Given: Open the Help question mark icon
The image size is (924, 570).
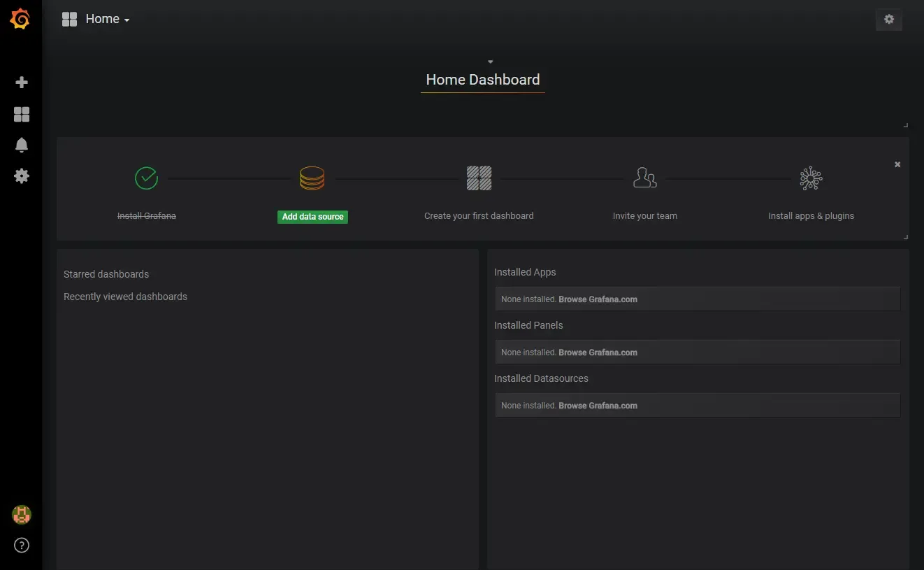Looking at the screenshot, I should tap(22, 546).
